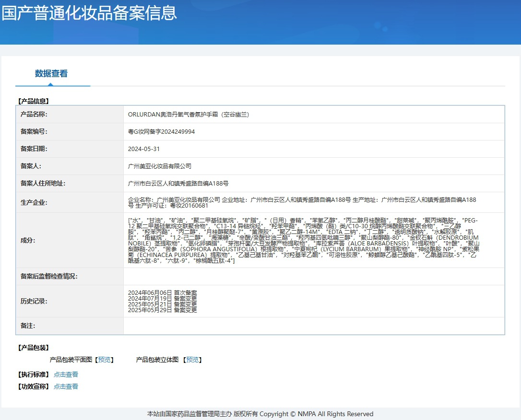Open 执行标准 点击查看 link
Image resolution: width=521 pixels, height=420 pixels.
pyautogui.click(x=66, y=374)
